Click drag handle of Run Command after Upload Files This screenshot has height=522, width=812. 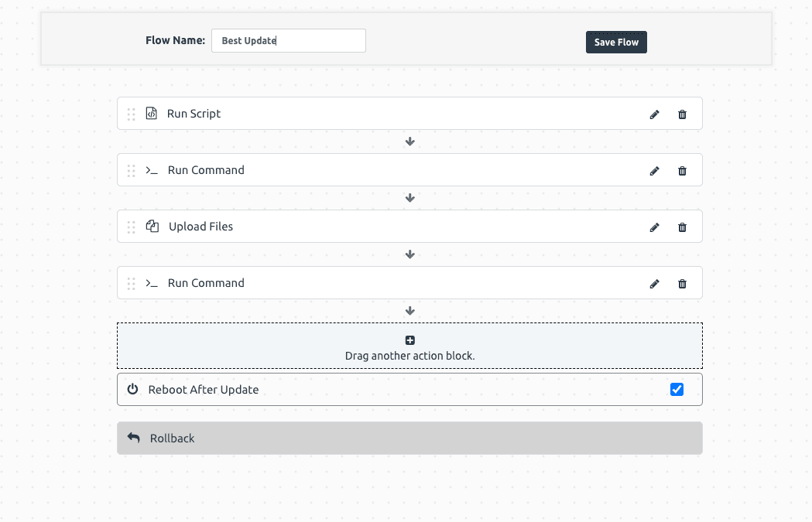pos(131,283)
